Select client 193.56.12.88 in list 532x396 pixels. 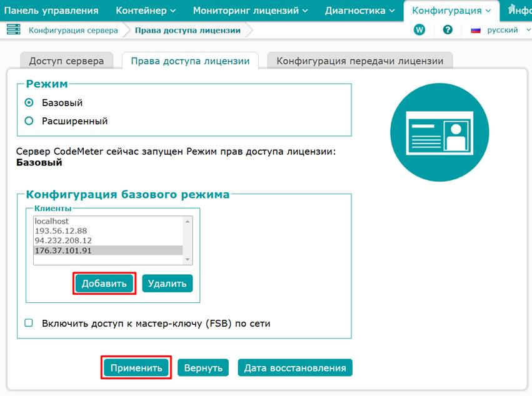(61, 231)
